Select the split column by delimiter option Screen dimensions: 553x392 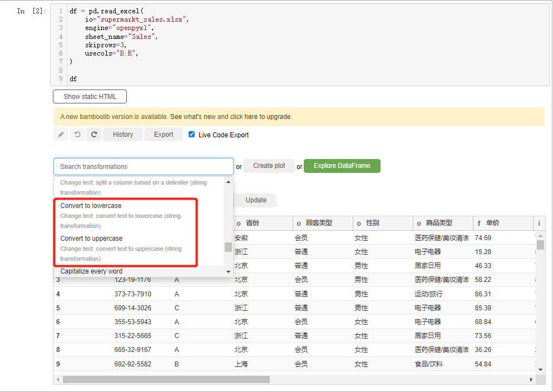139,187
